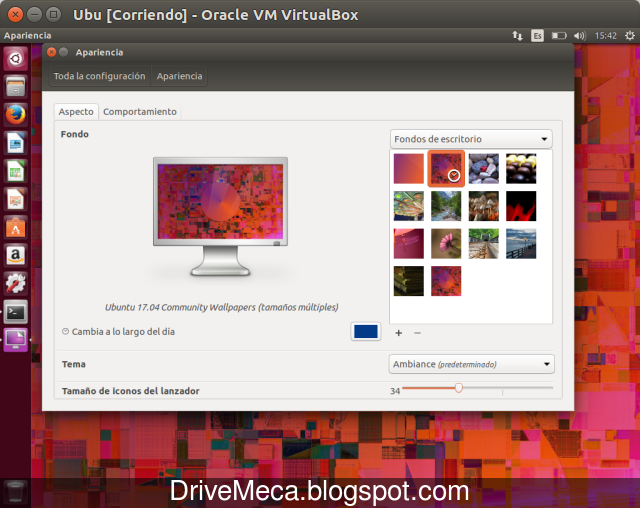Image resolution: width=640 pixels, height=508 pixels.
Task: Open Ubuntu Software center icon
Action: click(16, 227)
